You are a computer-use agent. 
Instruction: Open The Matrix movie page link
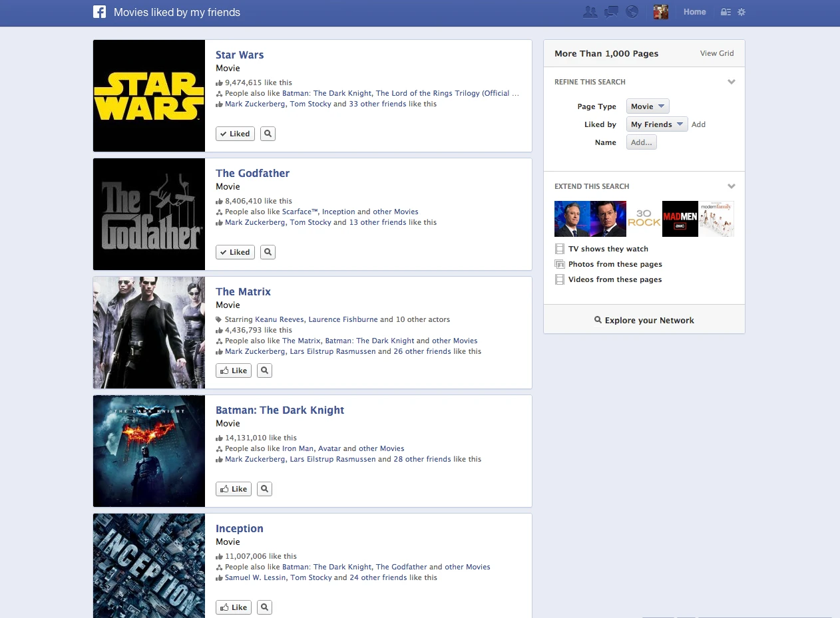tap(243, 291)
